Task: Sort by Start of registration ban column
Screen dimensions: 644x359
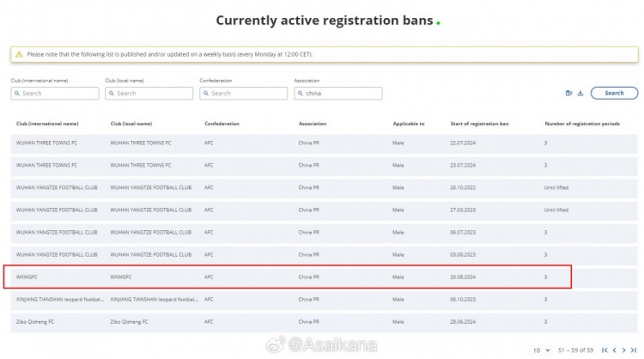Action: point(479,124)
